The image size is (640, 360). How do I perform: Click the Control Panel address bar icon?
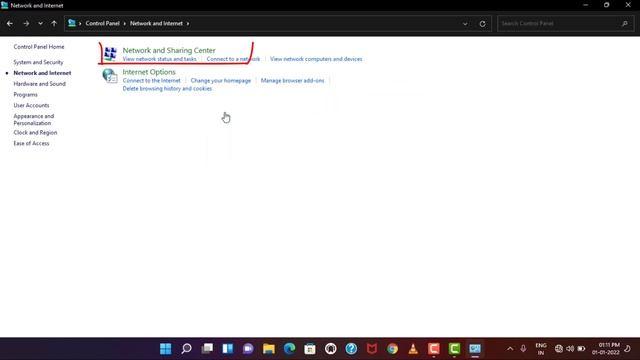coord(72,23)
